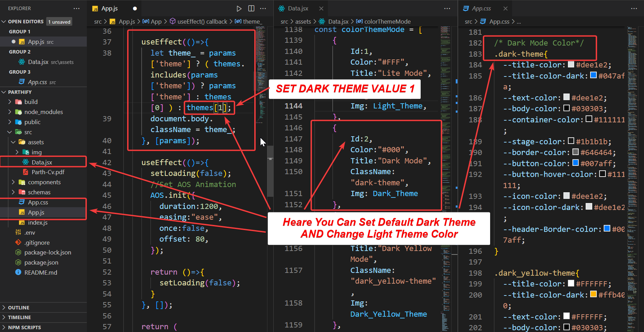Image resolution: width=644 pixels, height=332 pixels.
Task: Click the JS icon on the App.js tab
Action: coord(95,8)
